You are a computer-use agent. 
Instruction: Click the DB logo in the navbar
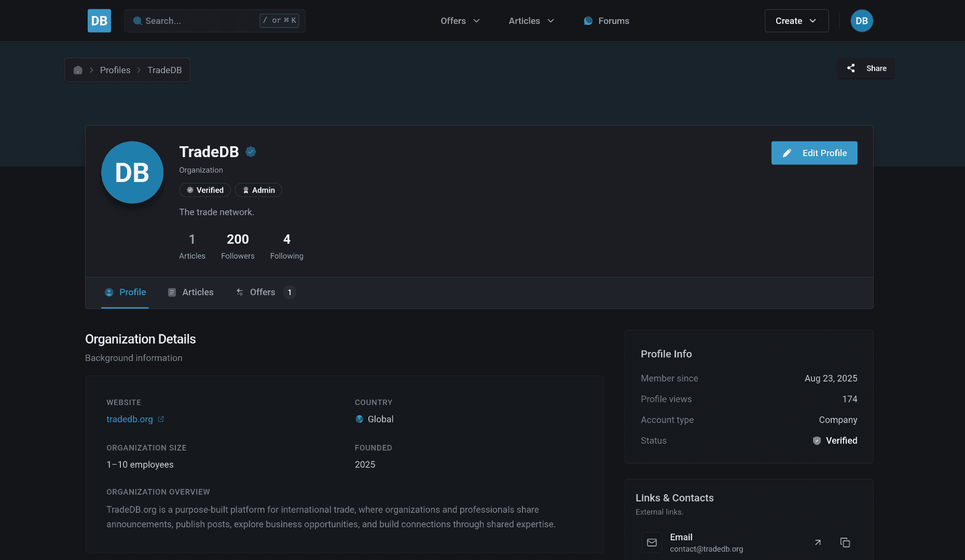tap(99, 21)
